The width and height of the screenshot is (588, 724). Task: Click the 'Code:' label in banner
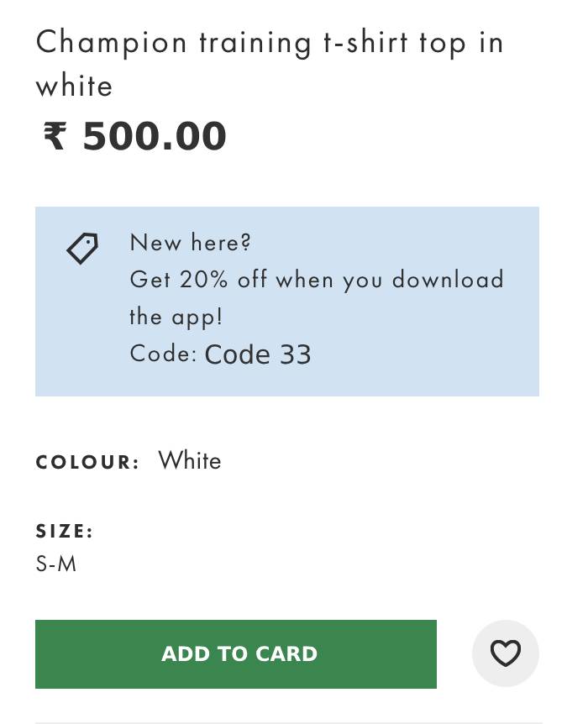164,354
